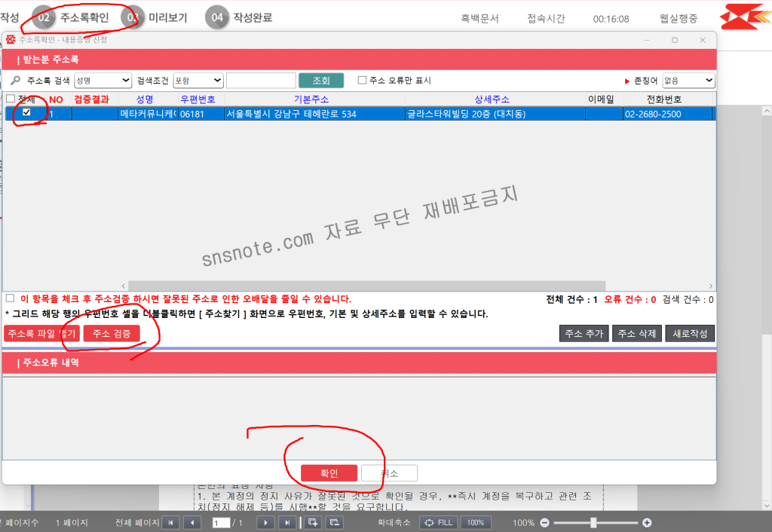Click 웹실행중 in top bar
This screenshot has height=532, width=772.
(x=679, y=19)
